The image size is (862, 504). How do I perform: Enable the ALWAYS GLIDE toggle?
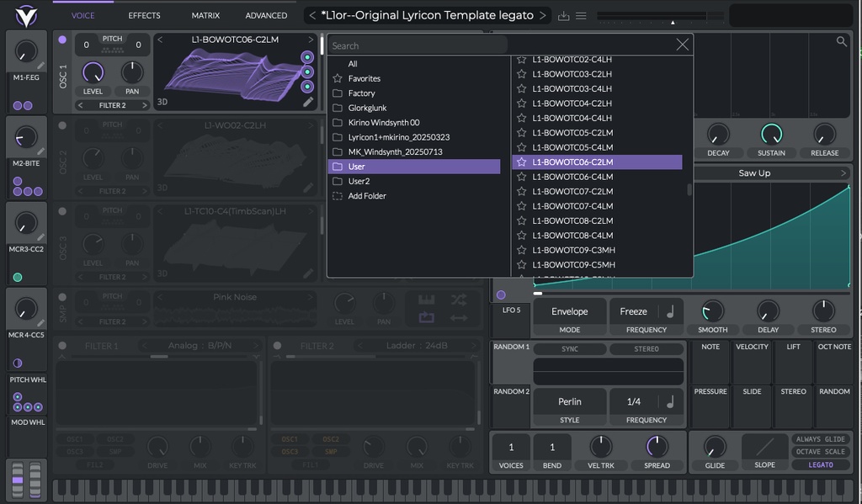point(820,438)
